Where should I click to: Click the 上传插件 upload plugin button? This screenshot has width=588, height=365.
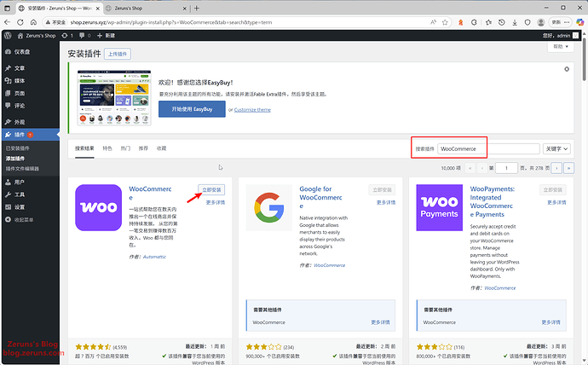point(118,54)
